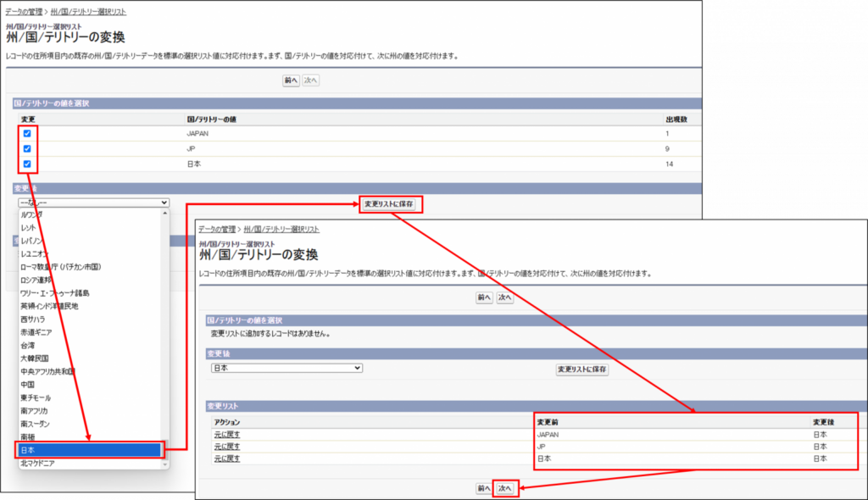Pick 大韓民国 in the country dropdown list

coord(35,358)
